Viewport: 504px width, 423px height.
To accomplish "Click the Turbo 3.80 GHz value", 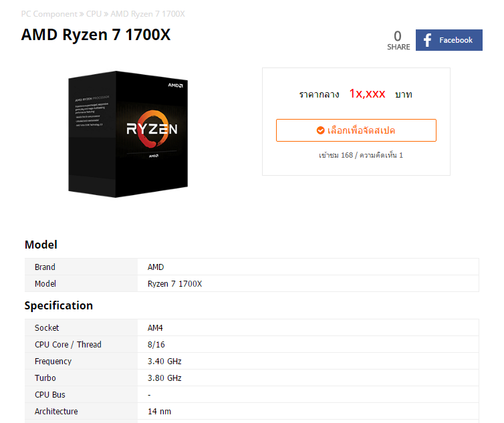I will pos(164,378).
